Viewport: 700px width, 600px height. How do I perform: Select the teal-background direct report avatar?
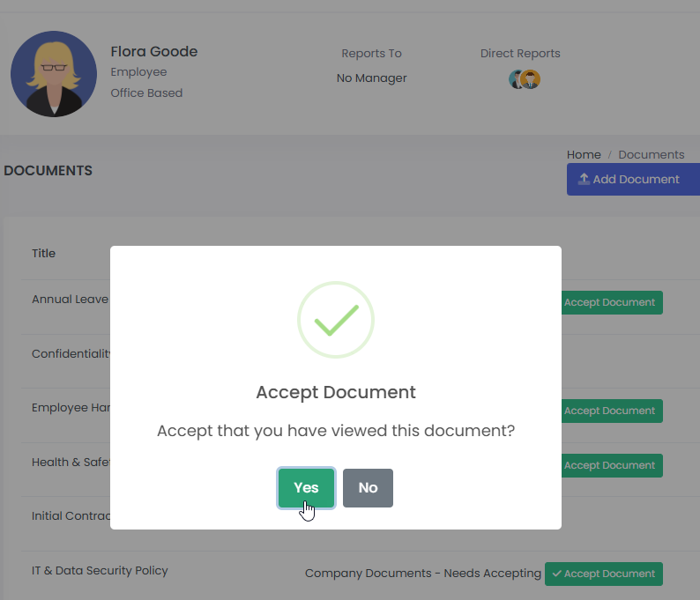point(518,79)
